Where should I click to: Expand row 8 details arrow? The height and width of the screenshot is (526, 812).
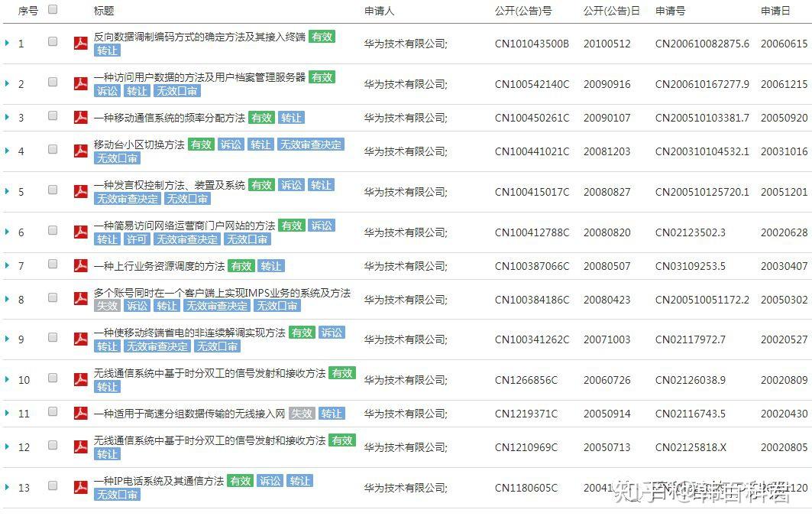click(7, 299)
